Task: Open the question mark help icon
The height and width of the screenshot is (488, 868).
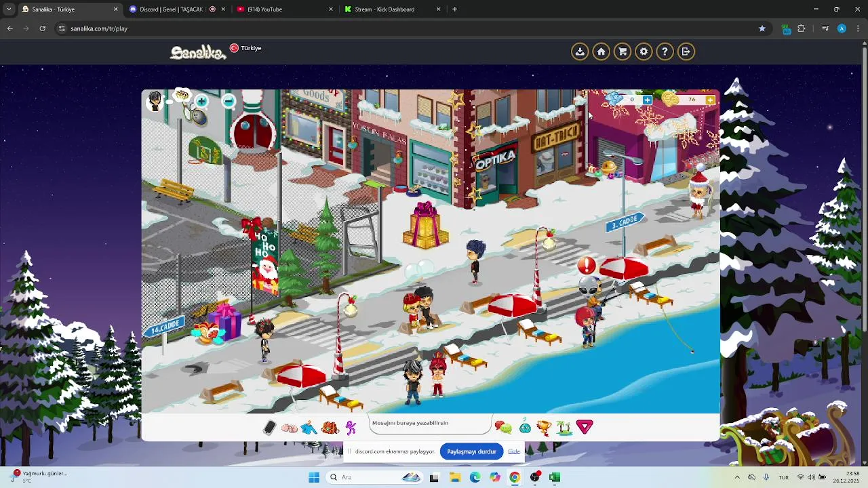Action: (x=665, y=52)
